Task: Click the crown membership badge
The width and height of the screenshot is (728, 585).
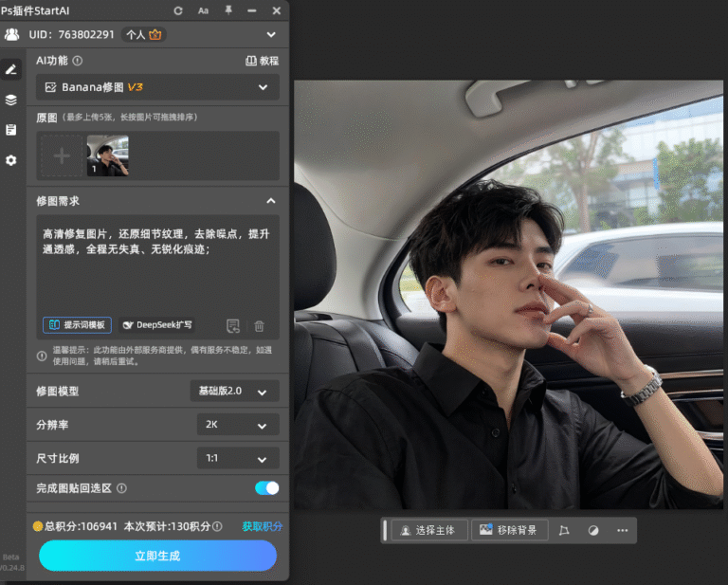Action: click(155, 34)
